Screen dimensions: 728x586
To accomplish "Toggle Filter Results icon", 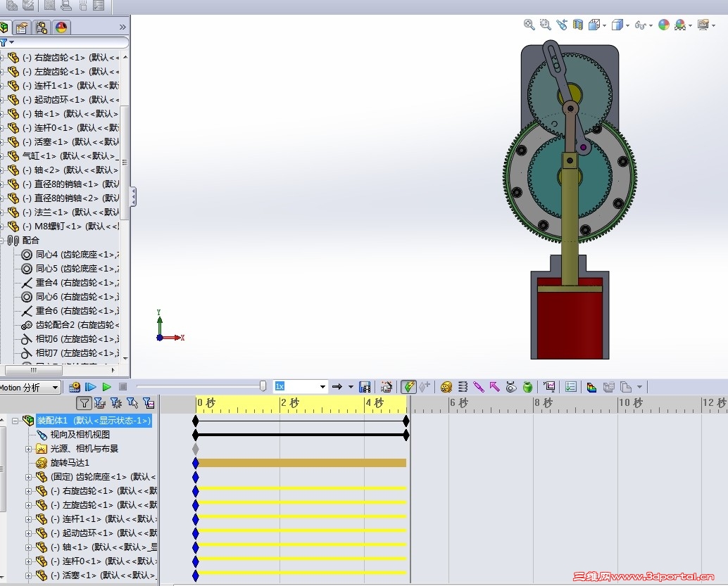I will point(149,403).
